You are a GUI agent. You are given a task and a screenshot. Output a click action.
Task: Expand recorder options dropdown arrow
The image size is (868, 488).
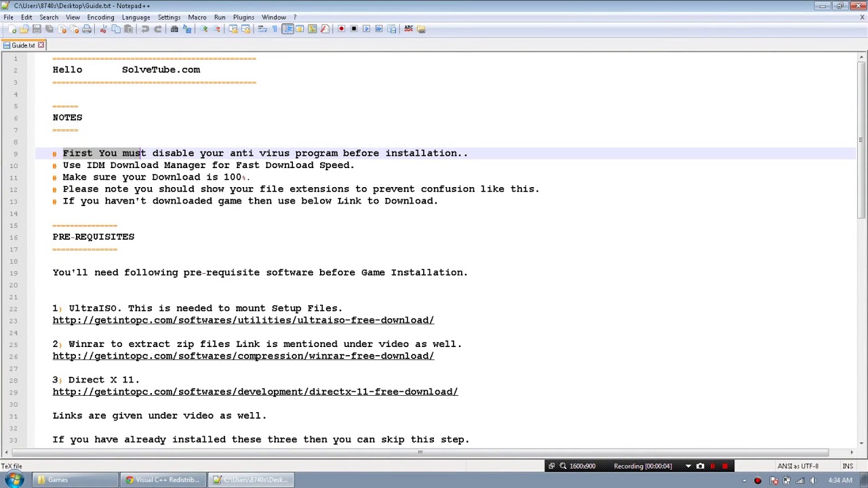tap(688, 466)
